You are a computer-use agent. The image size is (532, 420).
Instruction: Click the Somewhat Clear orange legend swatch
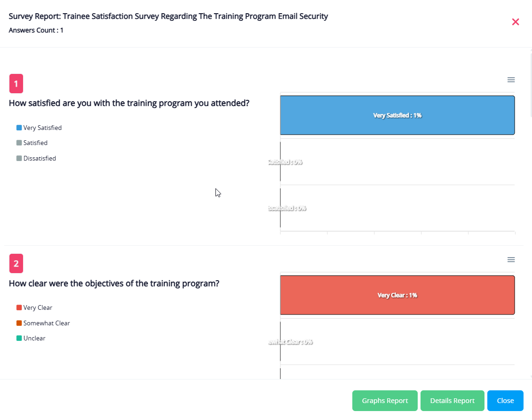pyautogui.click(x=19, y=323)
